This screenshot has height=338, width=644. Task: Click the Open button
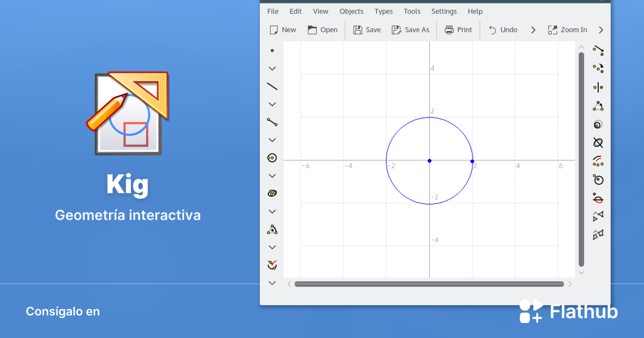[323, 30]
